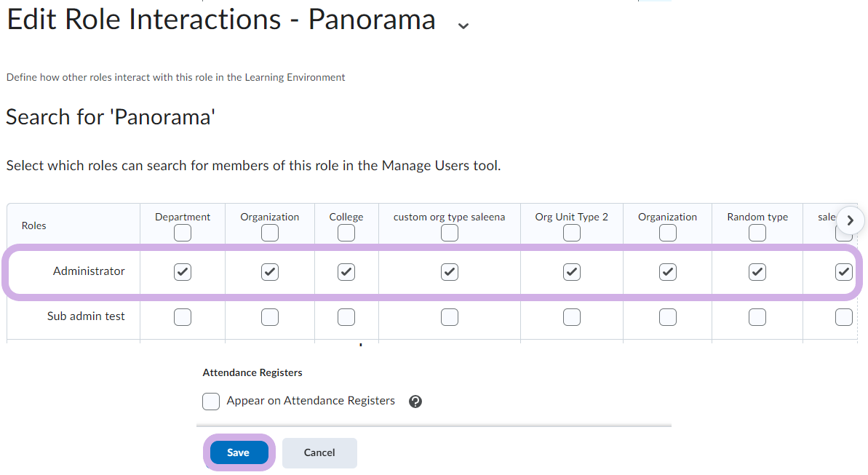The image size is (868, 475).
Task: Enable Appear on Attendance Registers checkbox
Action: point(211,402)
